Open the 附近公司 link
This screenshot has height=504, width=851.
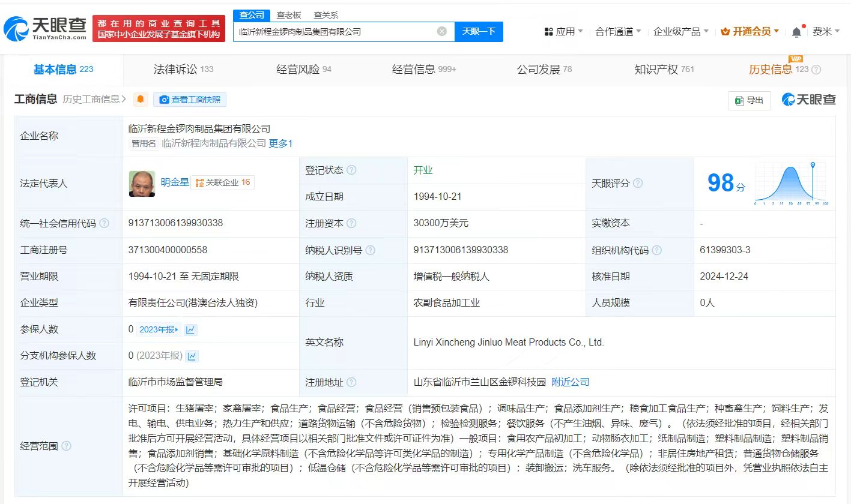point(570,382)
